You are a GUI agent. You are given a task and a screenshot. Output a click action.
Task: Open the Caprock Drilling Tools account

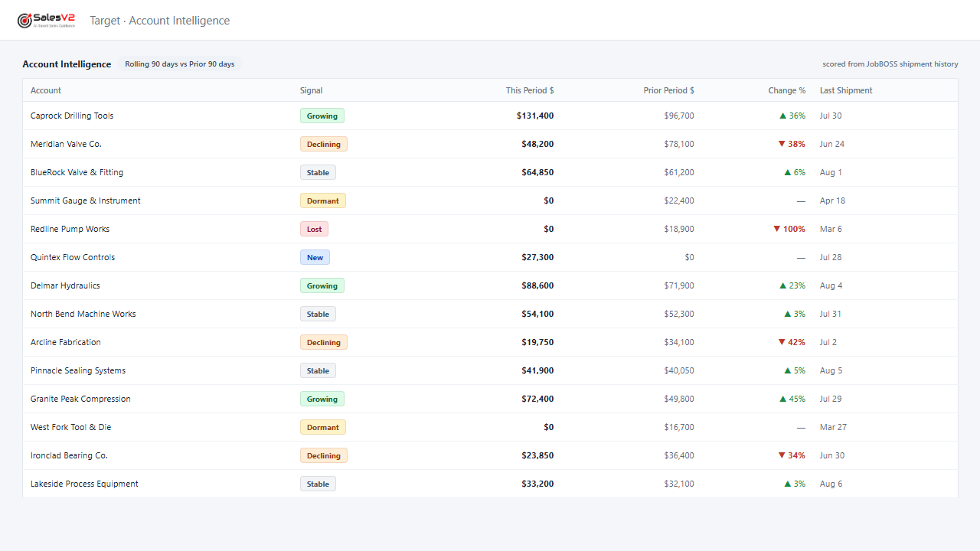[x=72, y=116]
